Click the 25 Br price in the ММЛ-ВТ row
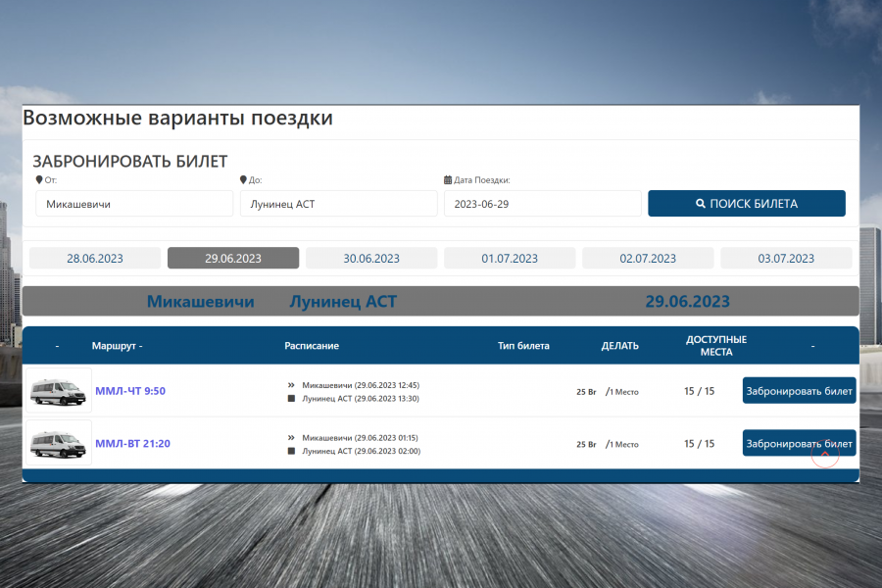The image size is (882, 588). 586,444
